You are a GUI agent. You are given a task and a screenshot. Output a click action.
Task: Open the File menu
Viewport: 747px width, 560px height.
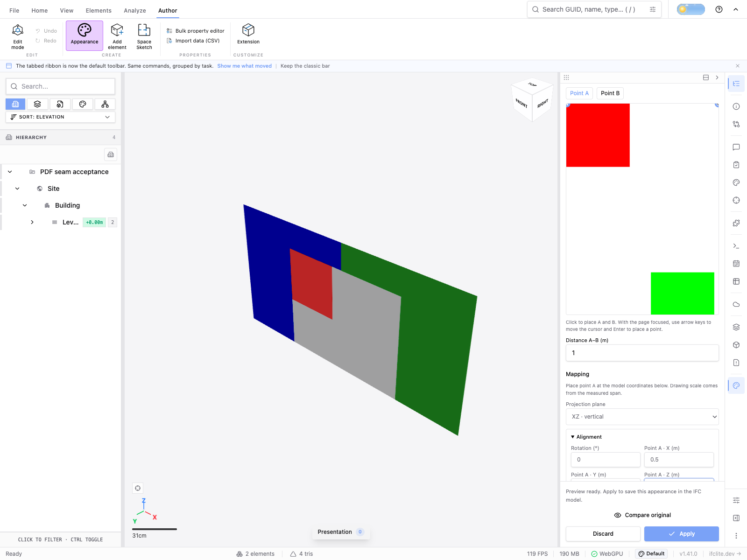[x=14, y=10]
